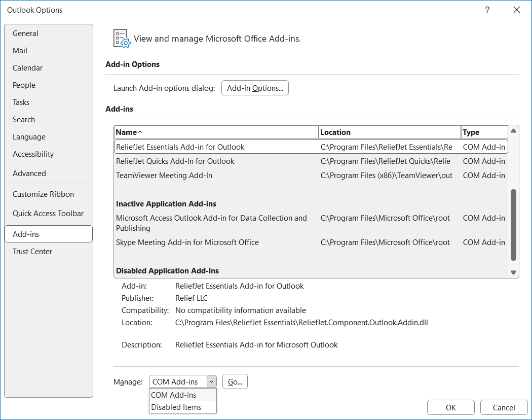Click the Relief LLC publisher text
The height and width of the screenshot is (420, 532).
tap(192, 298)
